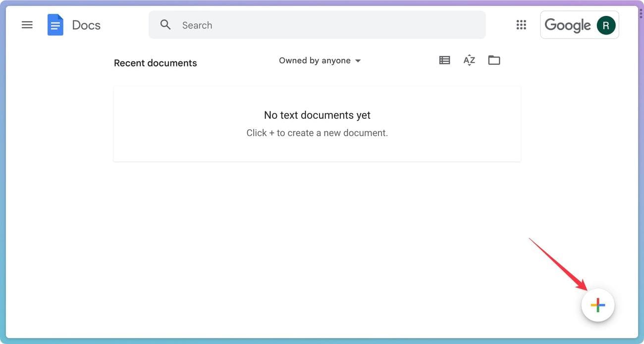
Task: Open the Google apps grid
Action: coord(521,25)
